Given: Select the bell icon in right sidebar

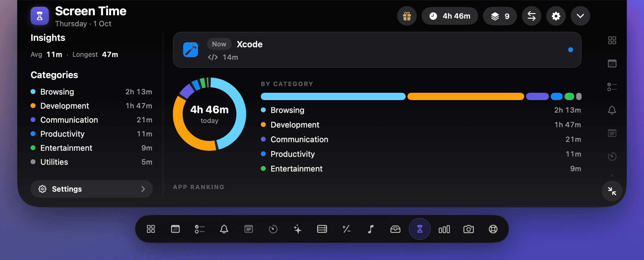Looking at the screenshot, I should [612, 110].
